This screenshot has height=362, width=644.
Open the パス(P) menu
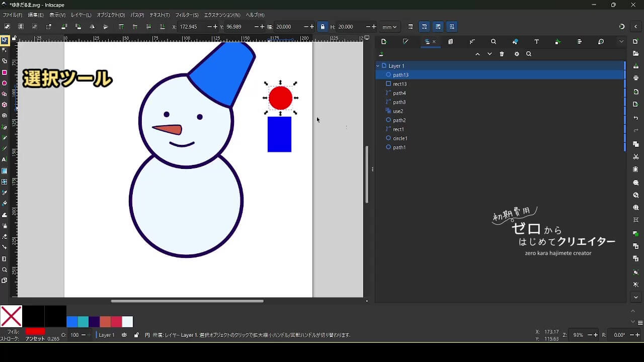pos(137,15)
